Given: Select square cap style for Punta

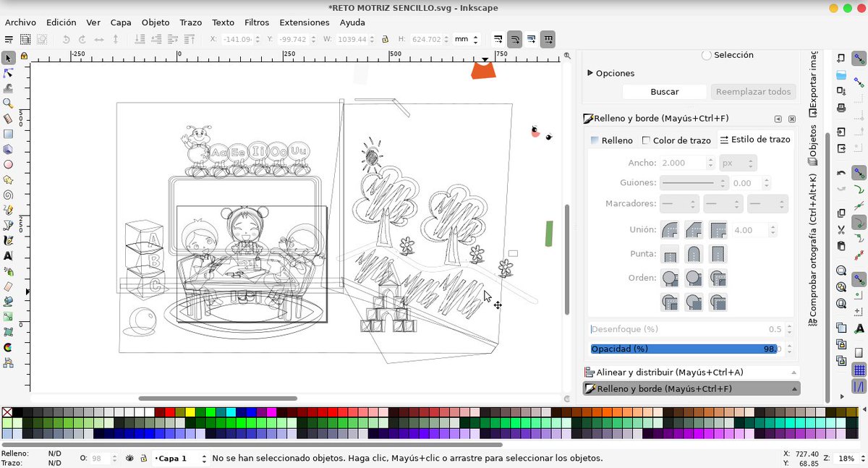Looking at the screenshot, I should (x=718, y=254).
